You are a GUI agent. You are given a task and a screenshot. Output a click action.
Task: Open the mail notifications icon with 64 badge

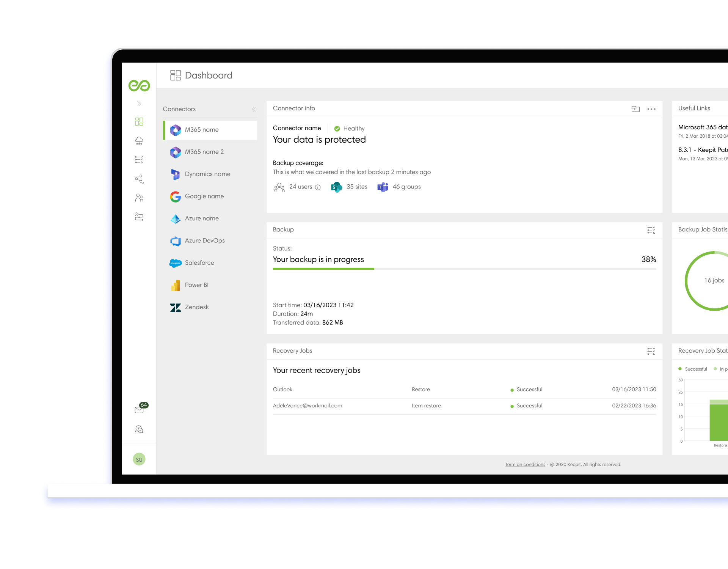coord(141,408)
